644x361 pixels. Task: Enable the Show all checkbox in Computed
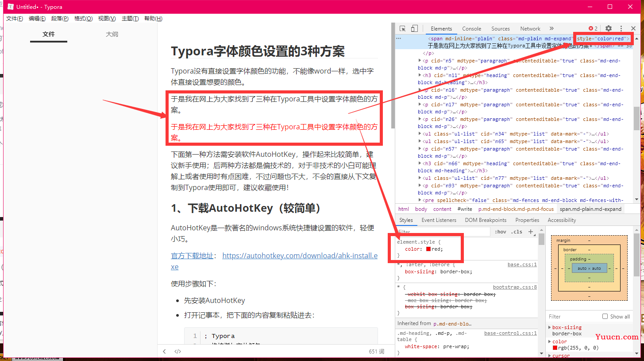[x=605, y=316]
